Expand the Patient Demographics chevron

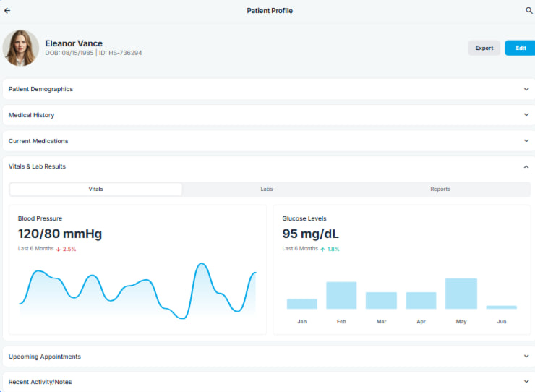[x=526, y=89]
